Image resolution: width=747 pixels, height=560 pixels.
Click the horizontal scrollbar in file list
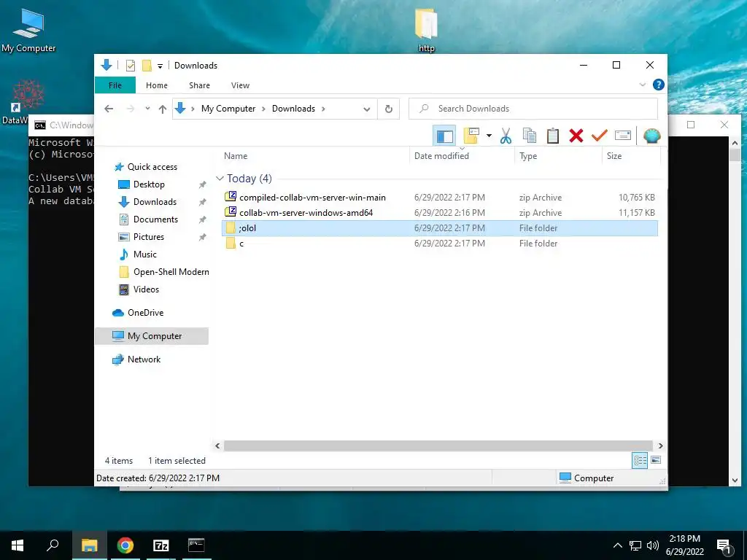438,446
